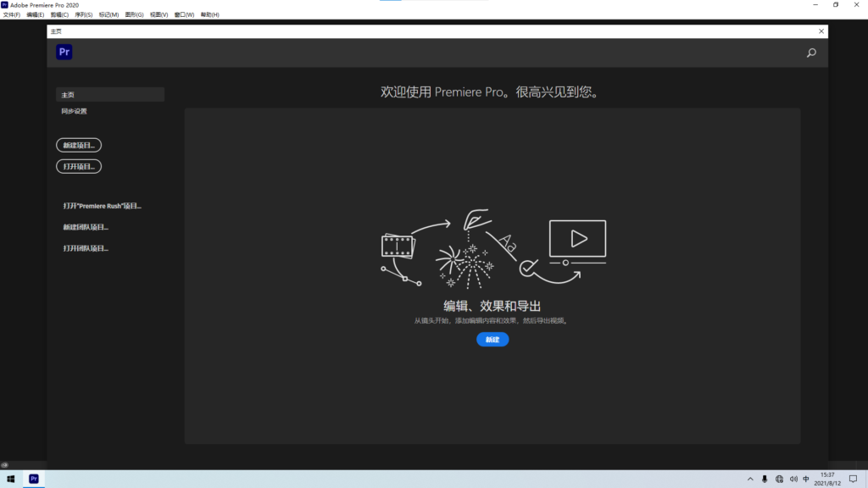Viewport: 868px width, 488px height.
Task: Click the play button illustration
Action: pyautogui.click(x=578, y=238)
